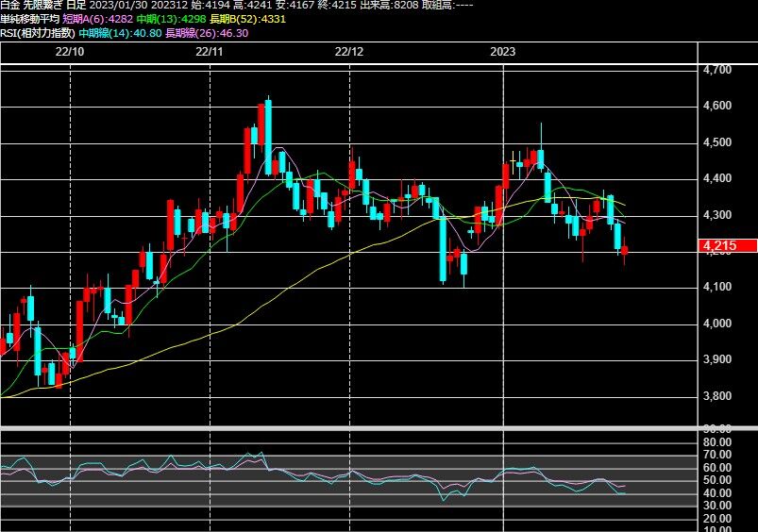The image size is (758, 532).
Task: Click the 20.00 RSI axis label
Action: (717, 519)
